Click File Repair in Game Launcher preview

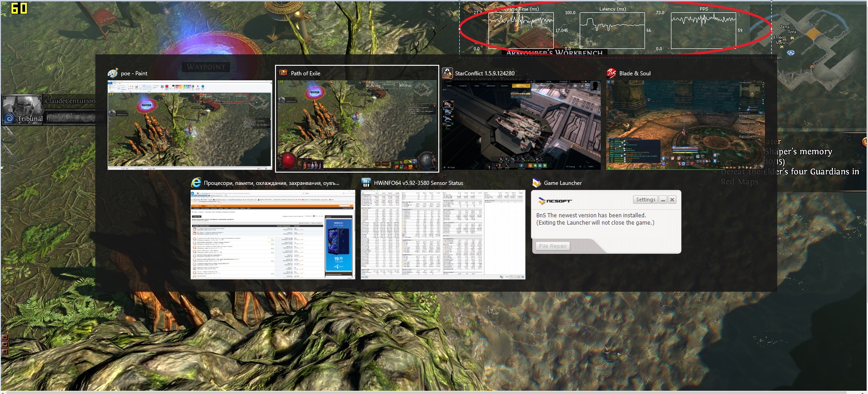[552, 246]
